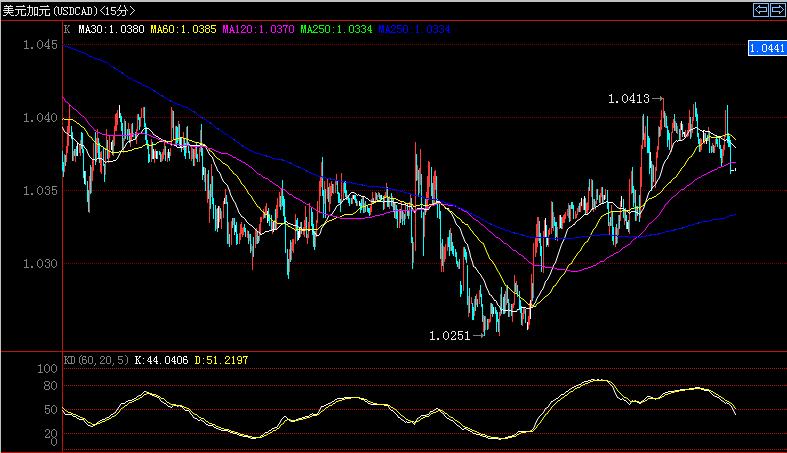Click the 1.045 price axis label
This screenshot has width=787, height=453.
point(40,45)
